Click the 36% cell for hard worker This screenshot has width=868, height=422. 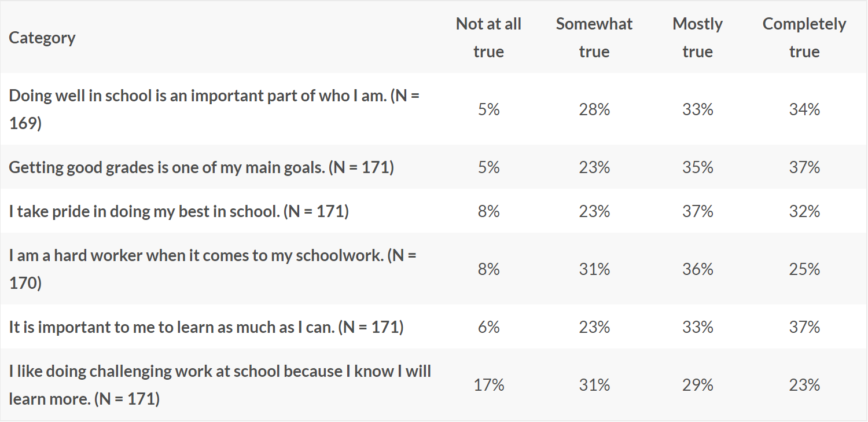pyautogui.click(x=697, y=269)
